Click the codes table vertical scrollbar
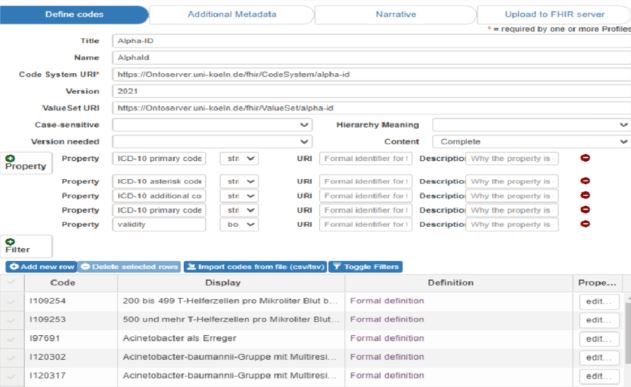 pos(628,334)
